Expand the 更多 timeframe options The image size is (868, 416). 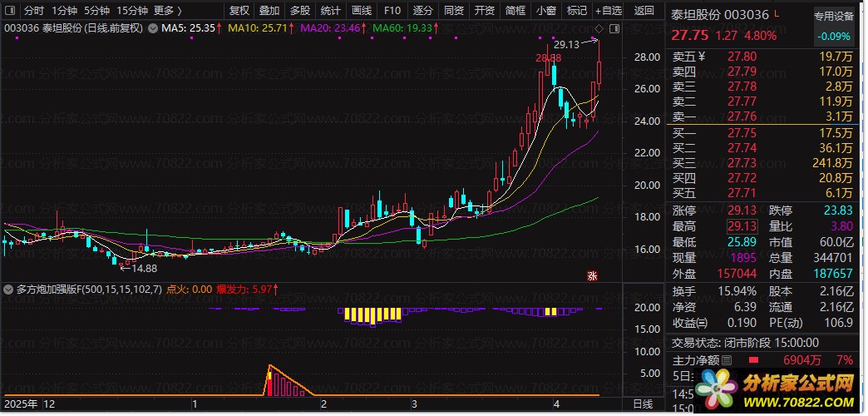click(167, 11)
